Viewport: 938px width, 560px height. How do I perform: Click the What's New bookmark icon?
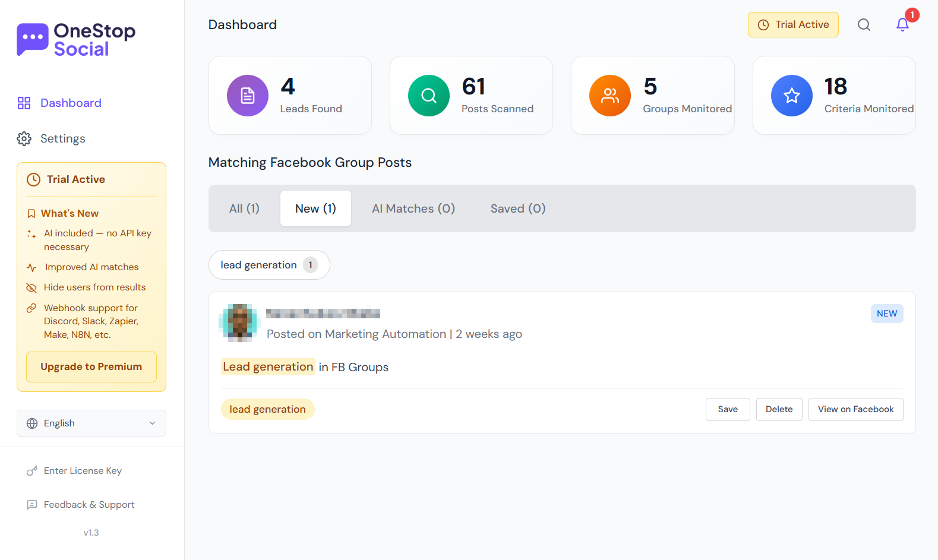(31, 214)
